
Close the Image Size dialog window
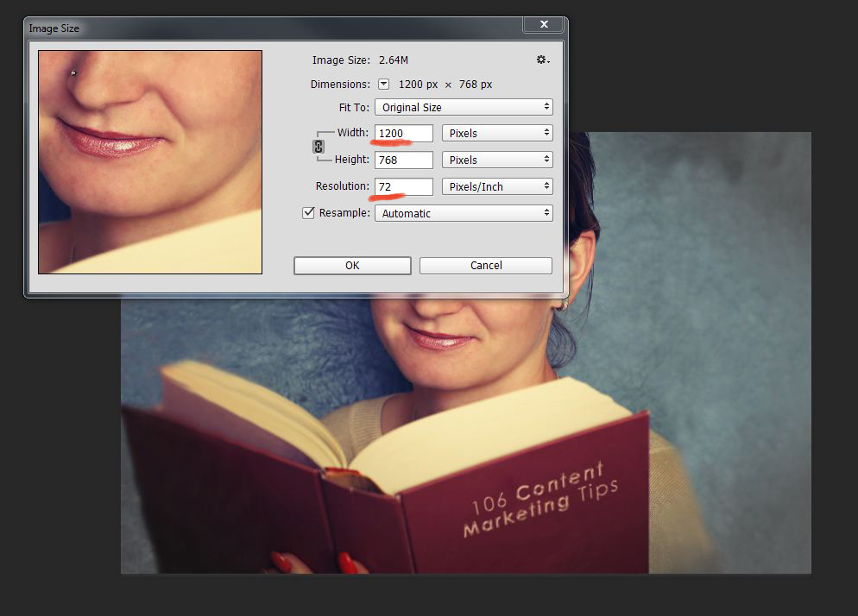[544, 26]
